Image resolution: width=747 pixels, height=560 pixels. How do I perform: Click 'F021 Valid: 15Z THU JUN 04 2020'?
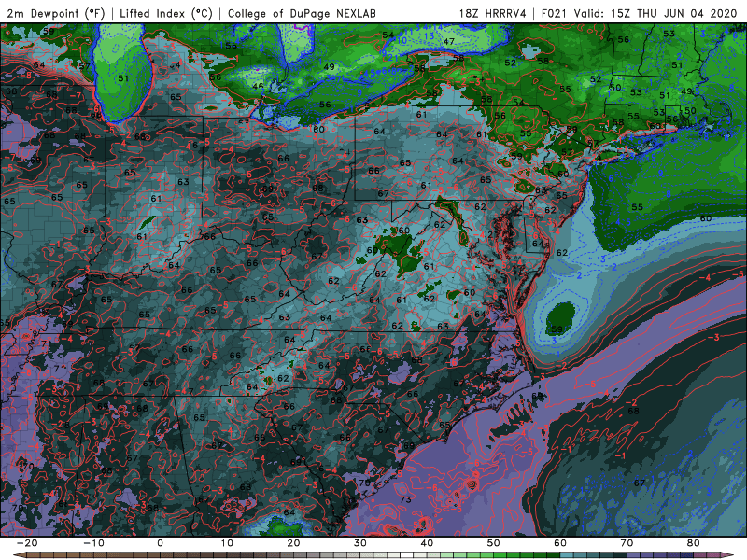pyautogui.click(x=640, y=14)
